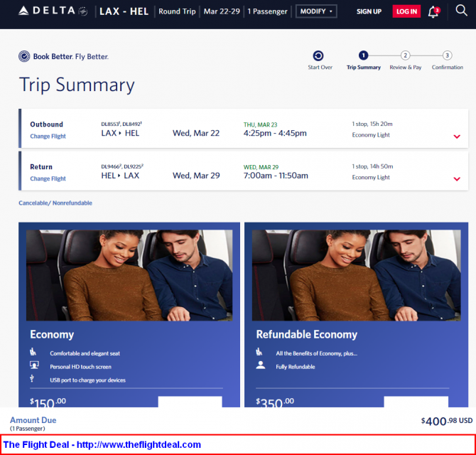Viewport: 476px width, 455px height.
Task: Select the $350 Refundable Economy fare button
Action: pyautogui.click(x=416, y=402)
